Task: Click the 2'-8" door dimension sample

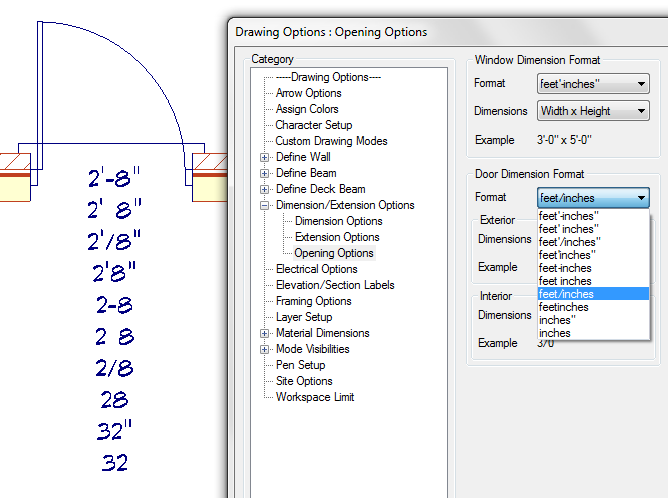Action: (114, 177)
